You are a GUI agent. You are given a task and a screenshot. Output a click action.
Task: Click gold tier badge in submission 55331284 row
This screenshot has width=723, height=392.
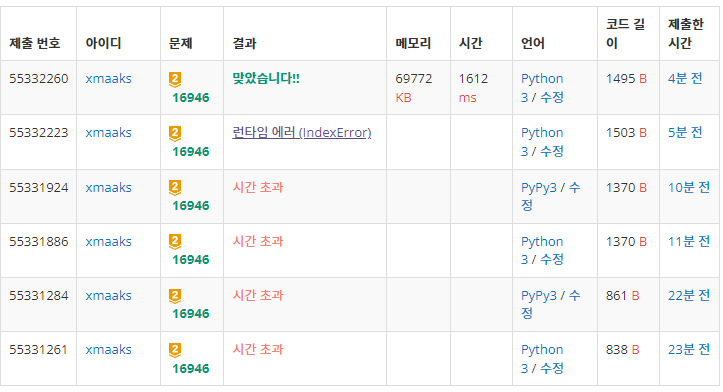point(175,296)
